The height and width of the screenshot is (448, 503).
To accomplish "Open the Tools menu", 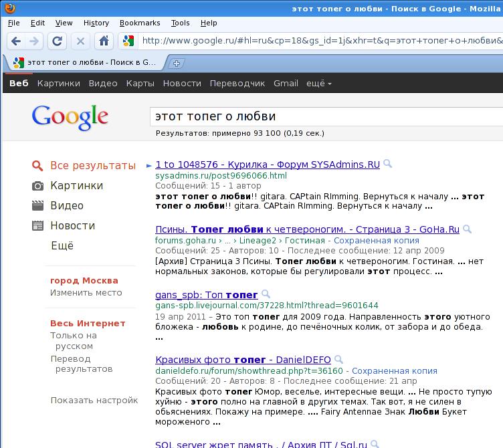I will (x=181, y=23).
